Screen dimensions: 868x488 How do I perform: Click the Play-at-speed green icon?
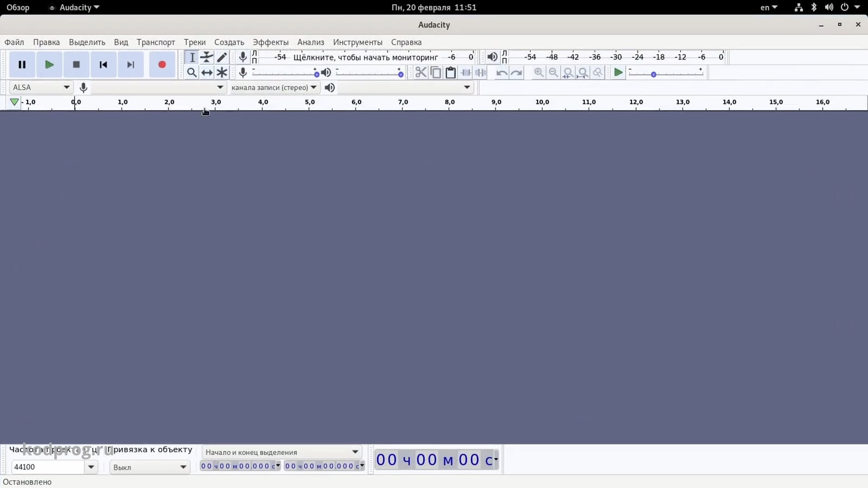618,72
